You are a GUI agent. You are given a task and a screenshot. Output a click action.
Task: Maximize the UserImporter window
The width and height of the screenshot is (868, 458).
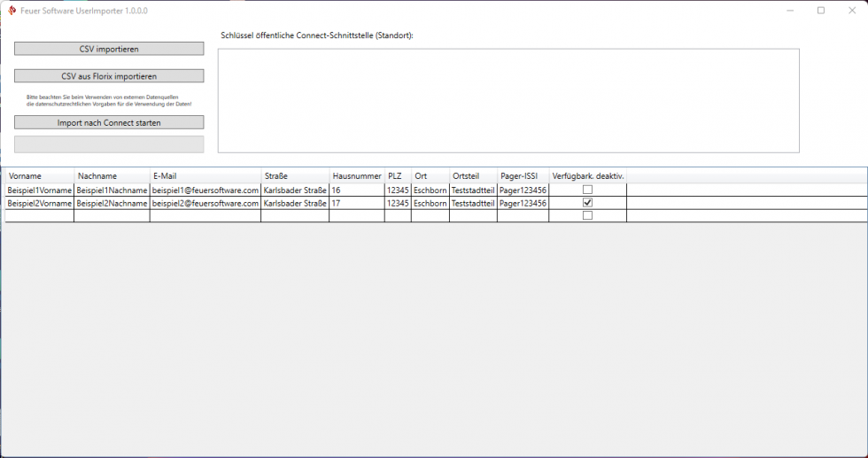click(x=821, y=11)
